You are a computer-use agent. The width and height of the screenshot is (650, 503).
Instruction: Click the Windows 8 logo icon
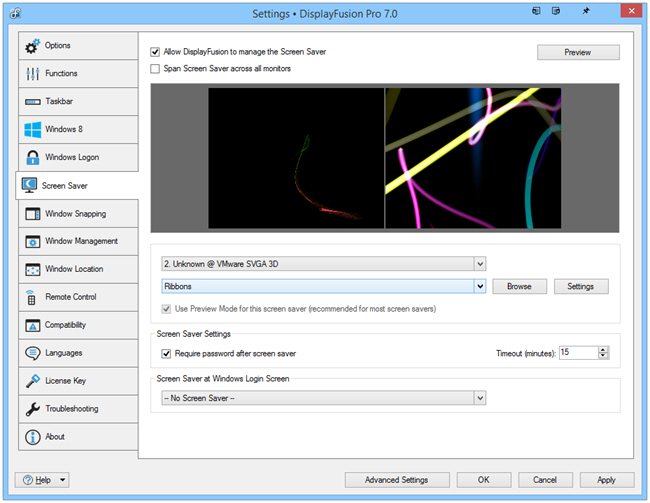33,129
